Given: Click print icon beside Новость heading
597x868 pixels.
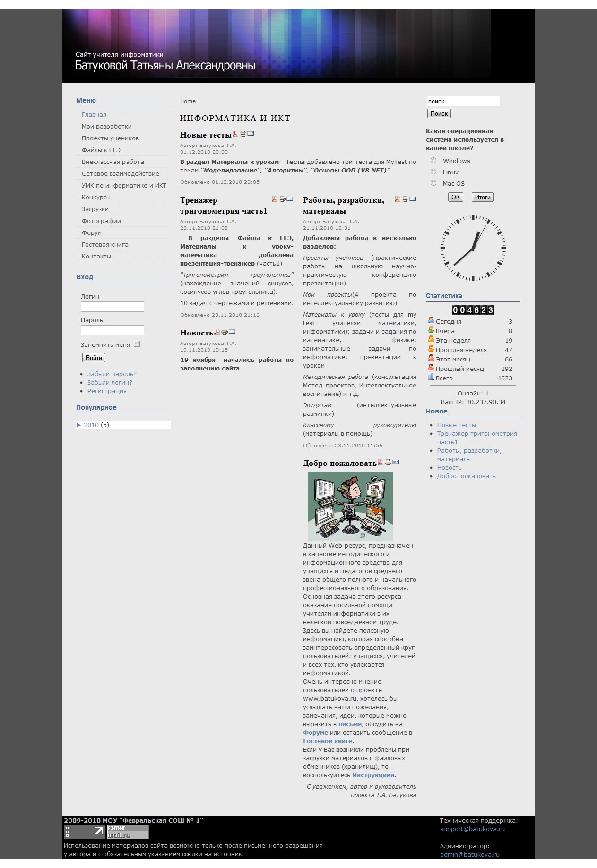Looking at the screenshot, I should 225,332.
